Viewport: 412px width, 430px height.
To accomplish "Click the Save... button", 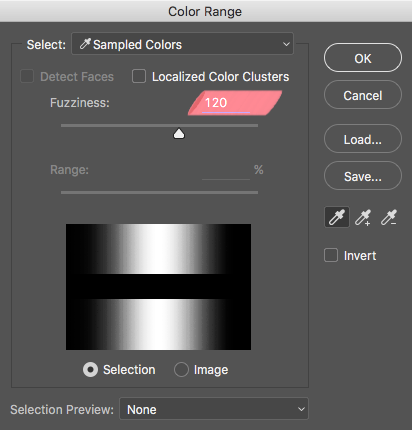I will tap(363, 176).
